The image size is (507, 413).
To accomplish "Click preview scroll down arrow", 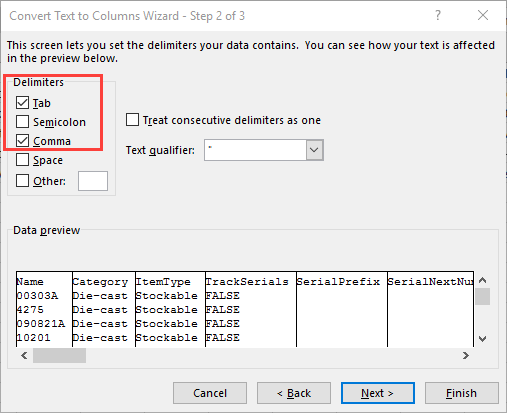I will tap(482, 339).
